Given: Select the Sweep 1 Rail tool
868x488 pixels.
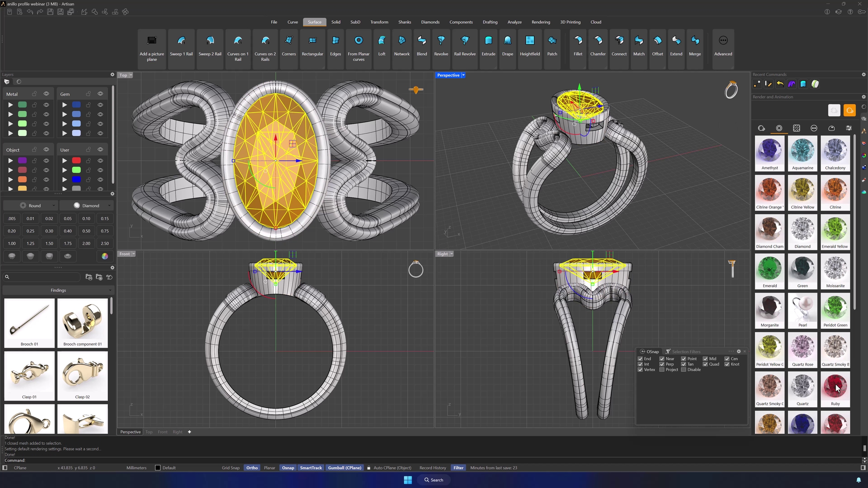Looking at the screenshot, I should tap(181, 46).
